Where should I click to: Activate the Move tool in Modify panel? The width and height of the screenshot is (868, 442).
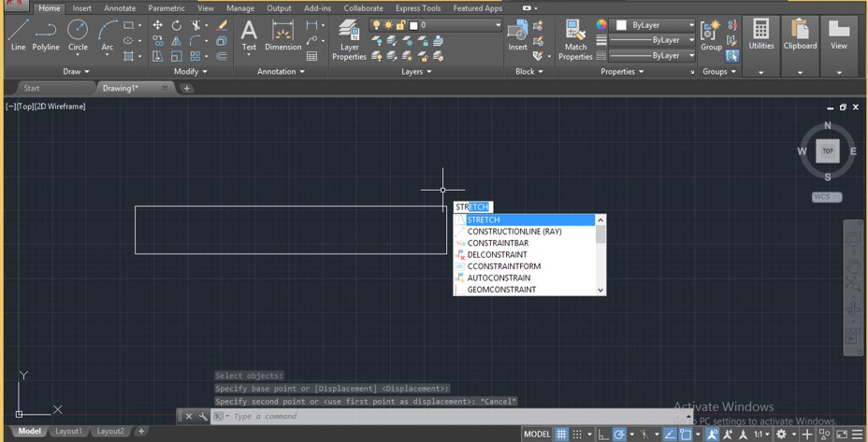coord(157,25)
